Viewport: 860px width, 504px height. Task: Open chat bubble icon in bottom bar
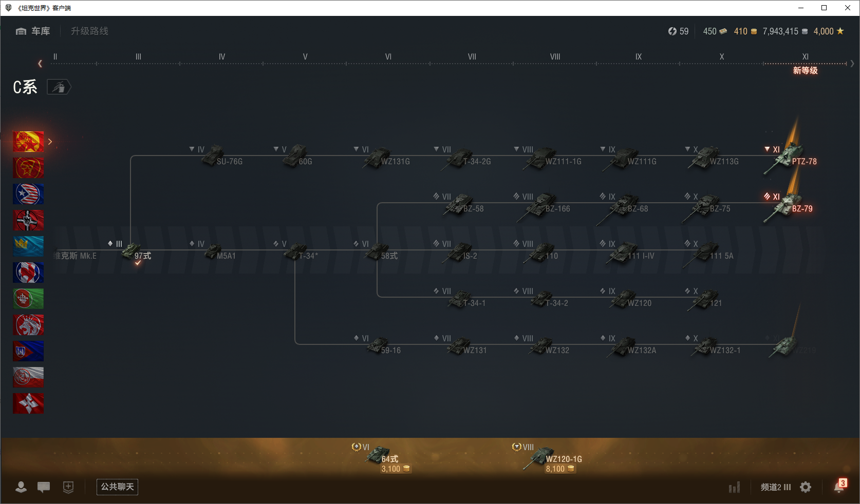pyautogui.click(x=44, y=487)
